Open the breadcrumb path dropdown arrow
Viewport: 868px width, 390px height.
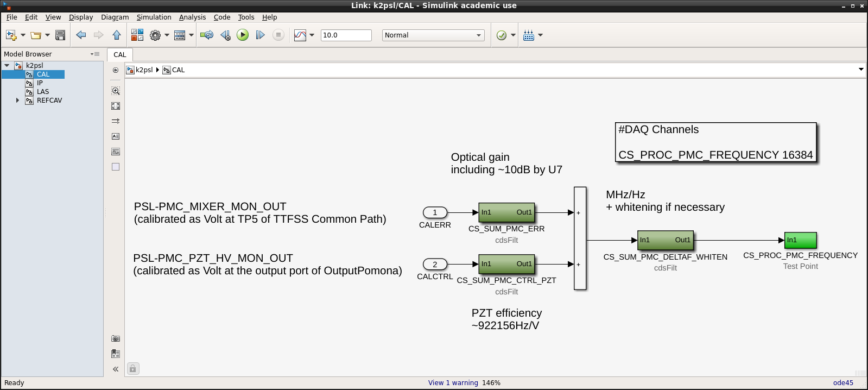point(861,70)
